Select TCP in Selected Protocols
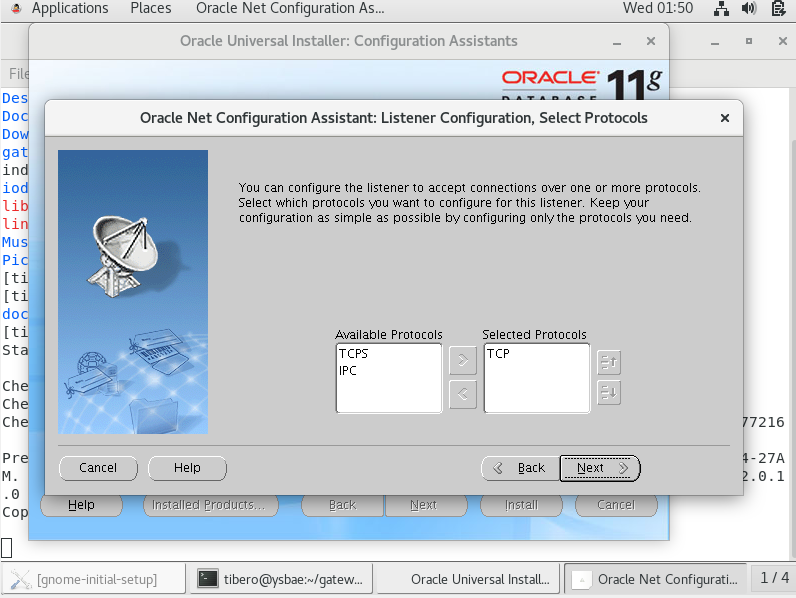Image resolution: width=796 pixels, height=598 pixels. pyautogui.click(x=498, y=354)
